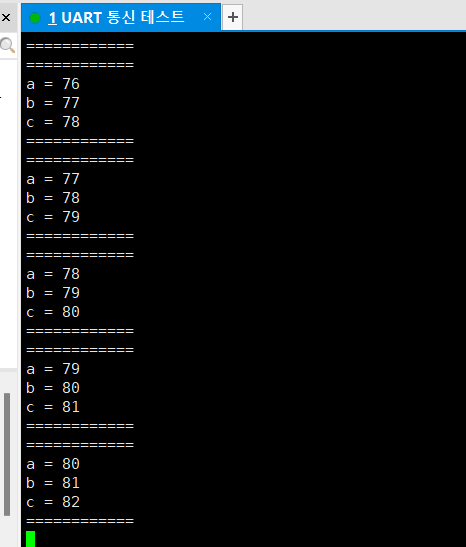The width and height of the screenshot is (466, 547).
Task: Click the terminal line reading a = 80
Action: click(x=53, y=464)
